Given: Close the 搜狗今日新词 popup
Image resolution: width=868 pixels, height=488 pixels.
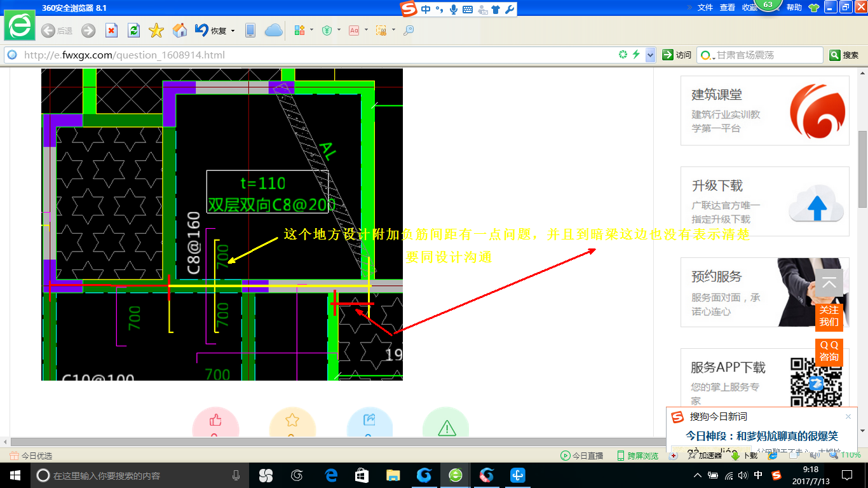Looking at the screenshot, I should click(848, 417).
